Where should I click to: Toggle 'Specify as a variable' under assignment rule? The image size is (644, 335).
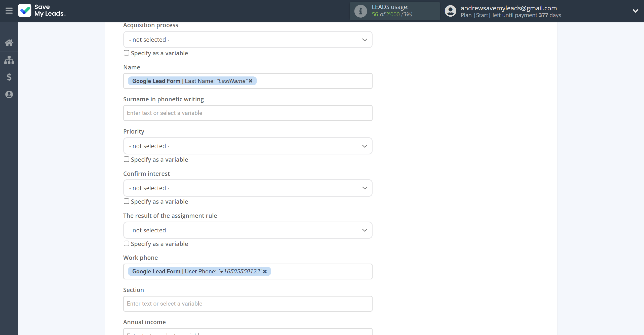pos(127,243)
